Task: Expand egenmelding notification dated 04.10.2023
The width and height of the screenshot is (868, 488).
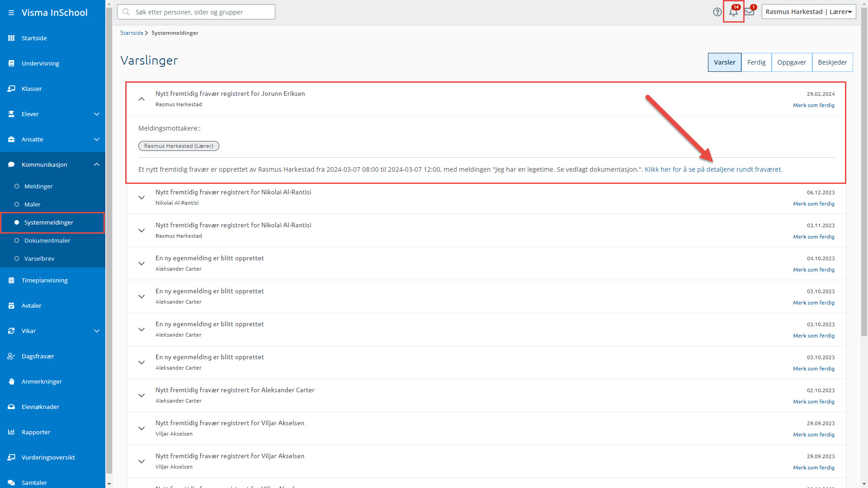Action: point(142,263)
